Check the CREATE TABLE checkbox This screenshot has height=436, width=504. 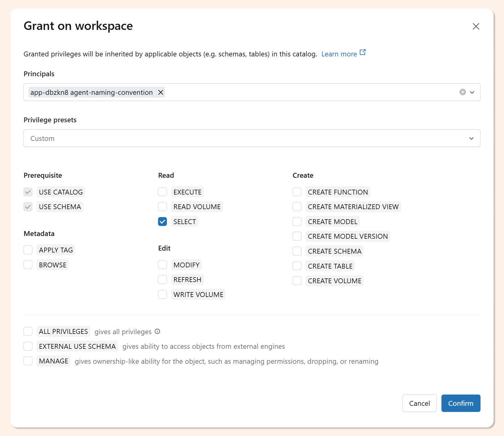point(297,266)
